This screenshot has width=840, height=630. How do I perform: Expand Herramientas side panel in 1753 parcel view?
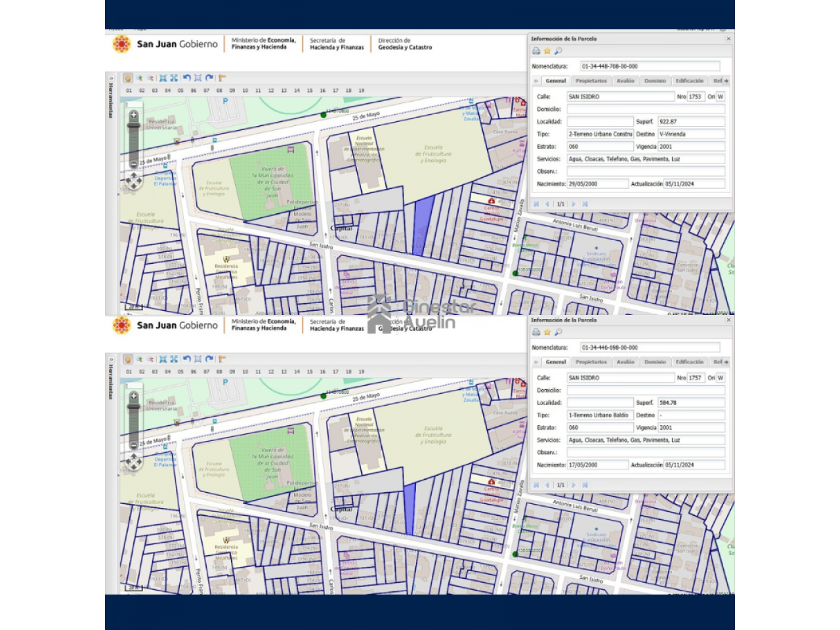click(111, 78)
